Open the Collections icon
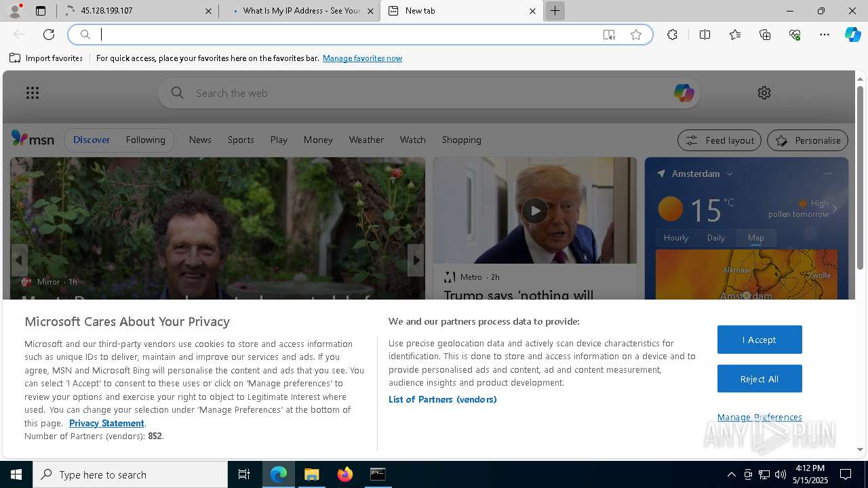The width and height of the screenshot is (868, 488). [x=765, y=35]
